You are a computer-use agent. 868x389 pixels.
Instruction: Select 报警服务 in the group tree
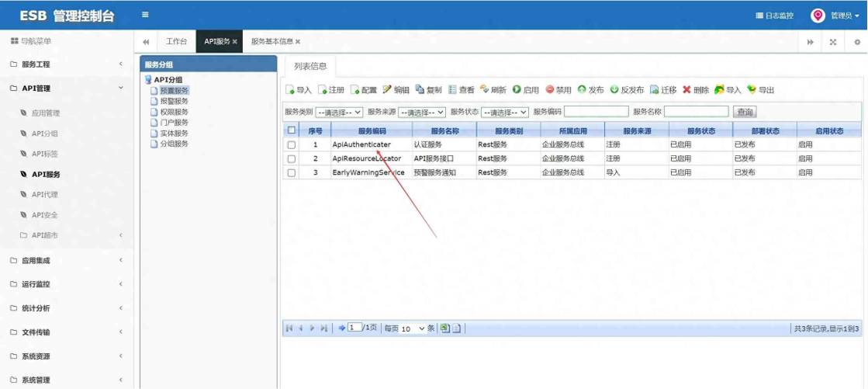(x=174, y=101)
